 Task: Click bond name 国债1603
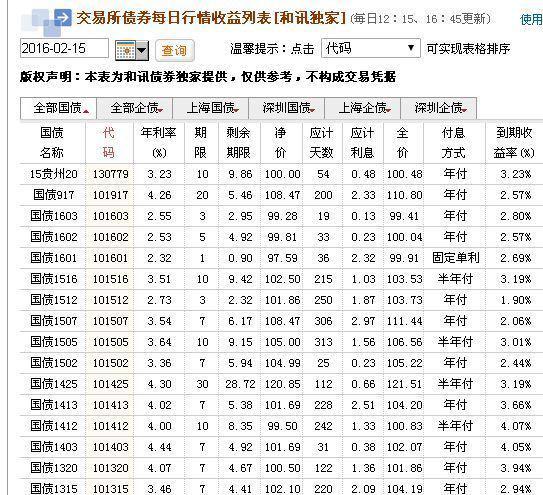pyautogui.click(x=53, y=216)
